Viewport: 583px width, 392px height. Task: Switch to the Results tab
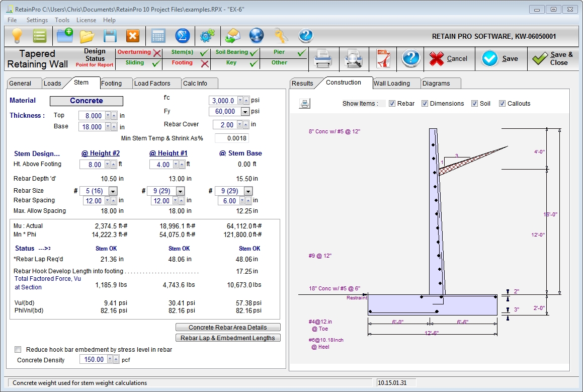pyautogui.click(x=302, y=84)
